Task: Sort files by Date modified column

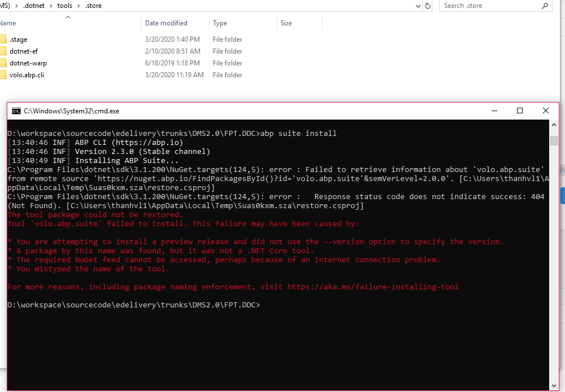Action: (166, 23)
